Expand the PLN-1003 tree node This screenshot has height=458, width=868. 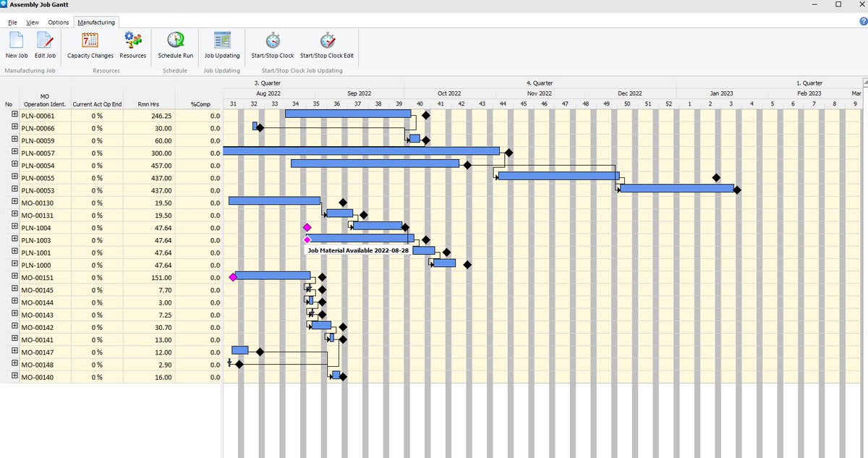pos(14,239)
